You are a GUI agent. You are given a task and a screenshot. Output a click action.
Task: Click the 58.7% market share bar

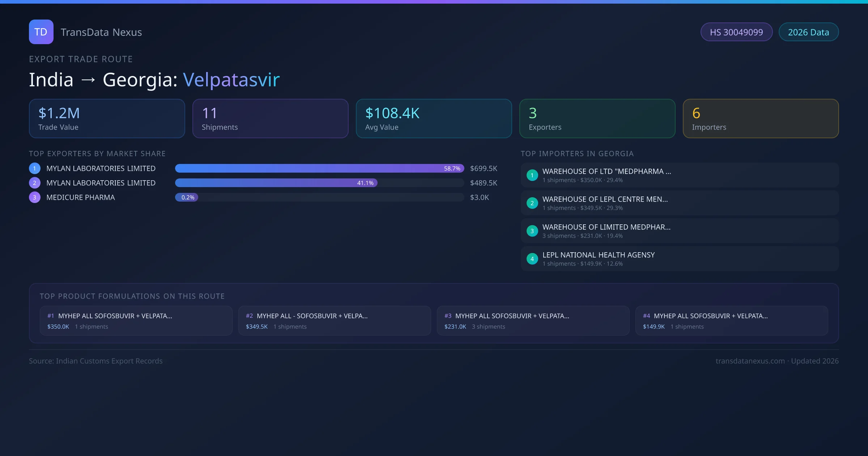pyautogui.click(x=319, y=168)
